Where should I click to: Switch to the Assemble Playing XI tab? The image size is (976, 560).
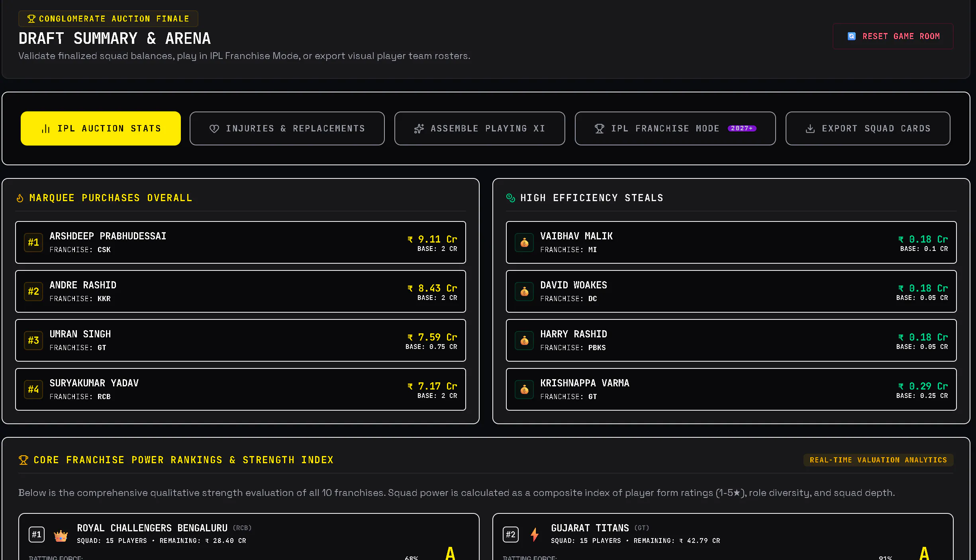pos(480,128)
